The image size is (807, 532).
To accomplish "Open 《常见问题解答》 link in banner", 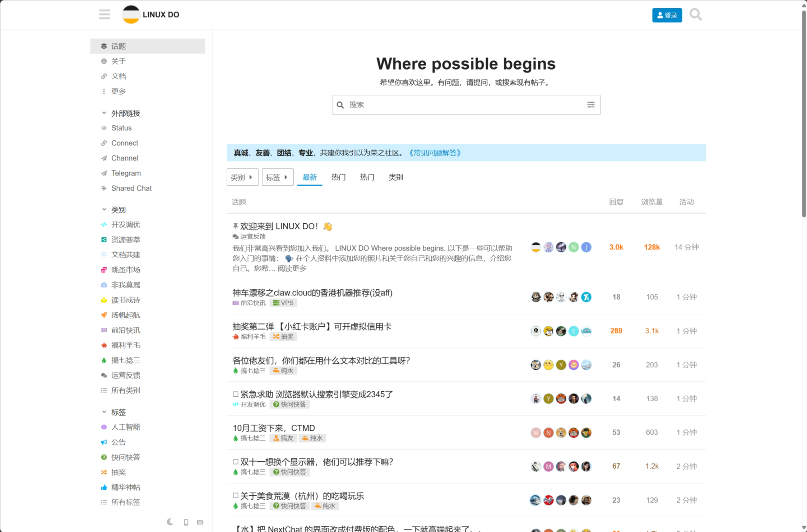I will [435, 153].
